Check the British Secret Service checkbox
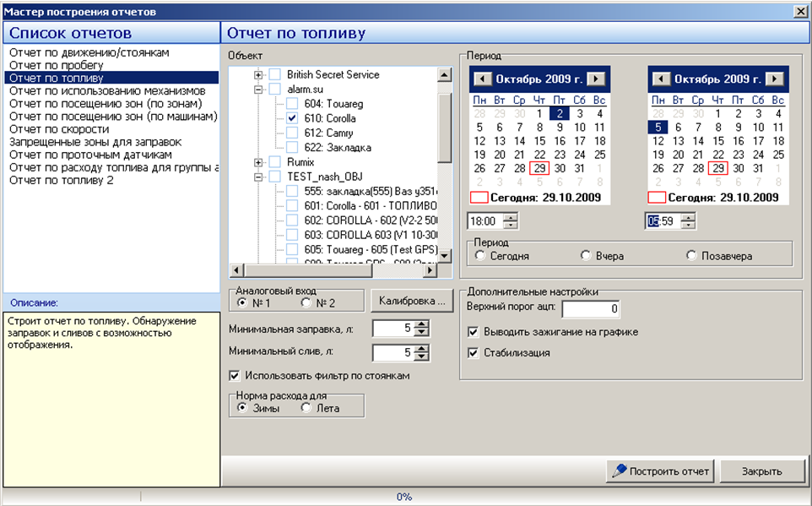This screenshot has height=506, width=812. [x=274, y=74]
